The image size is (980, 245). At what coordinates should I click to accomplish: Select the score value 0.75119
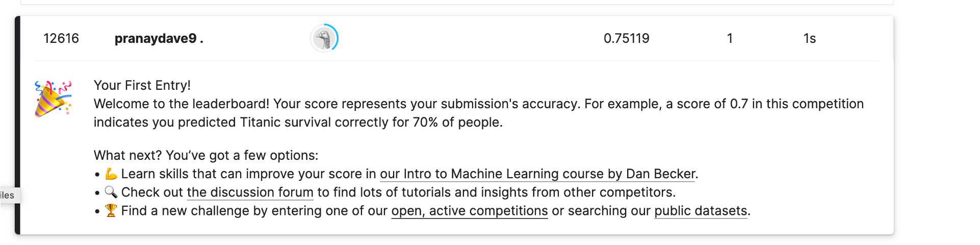(x=626, y=38)
